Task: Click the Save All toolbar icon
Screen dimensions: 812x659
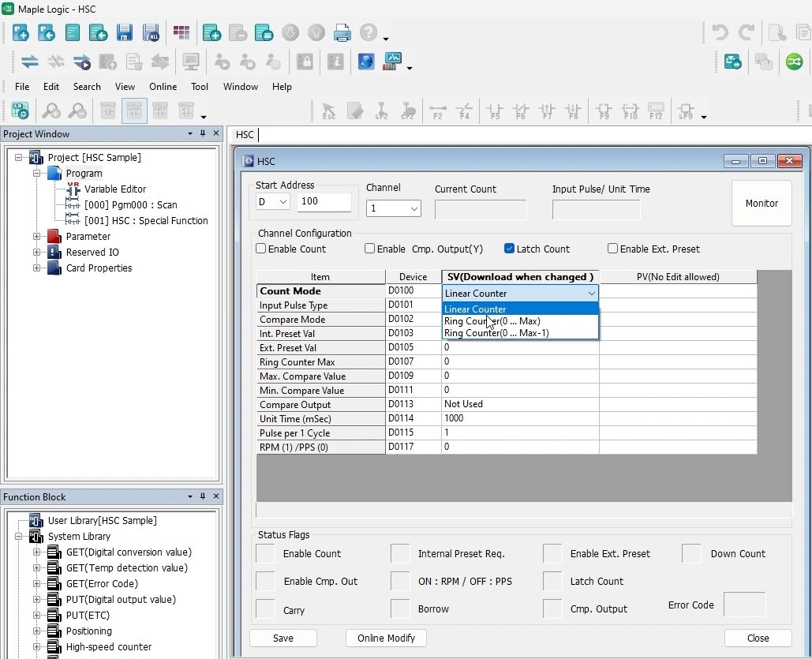Action: [x=150, y=32]
